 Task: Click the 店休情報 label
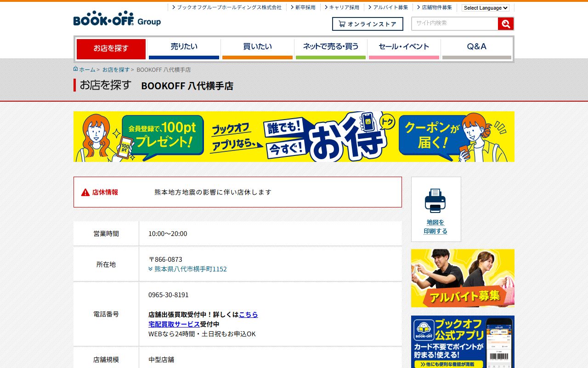pyautogui.click(x=105, y=192)
